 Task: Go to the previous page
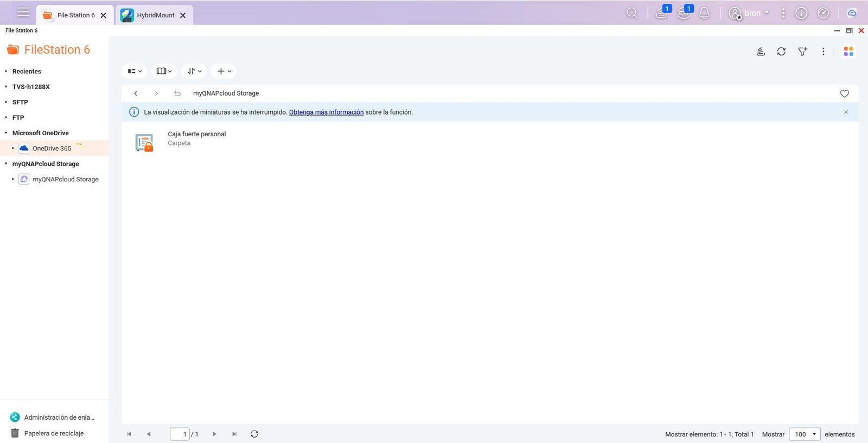point(149,434)
